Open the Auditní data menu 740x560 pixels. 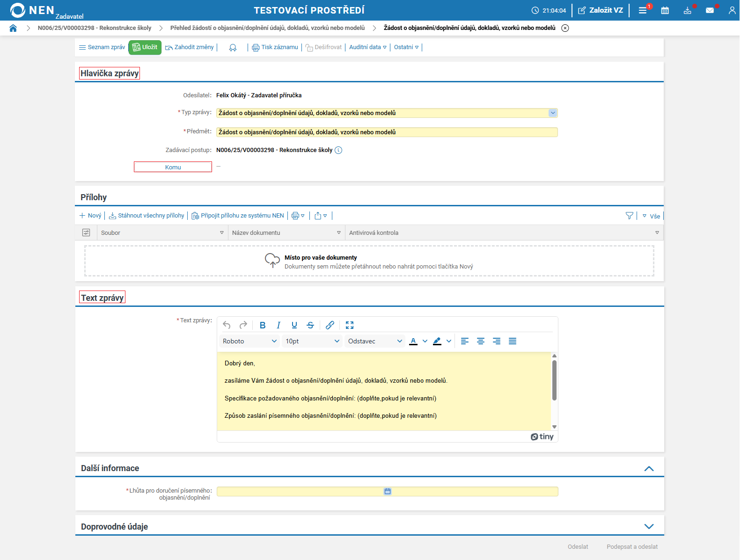[367, 47]
